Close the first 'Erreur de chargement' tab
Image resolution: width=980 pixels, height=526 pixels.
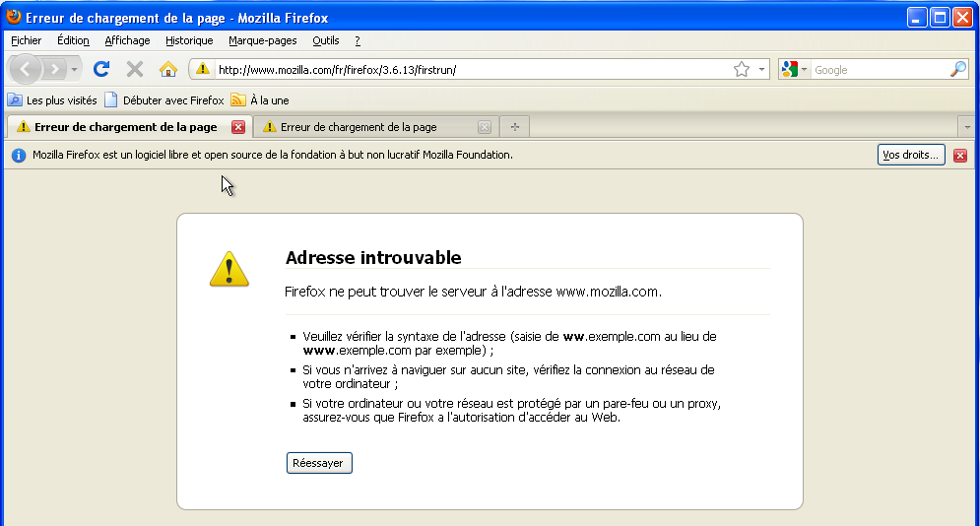(x=238, y=127)
